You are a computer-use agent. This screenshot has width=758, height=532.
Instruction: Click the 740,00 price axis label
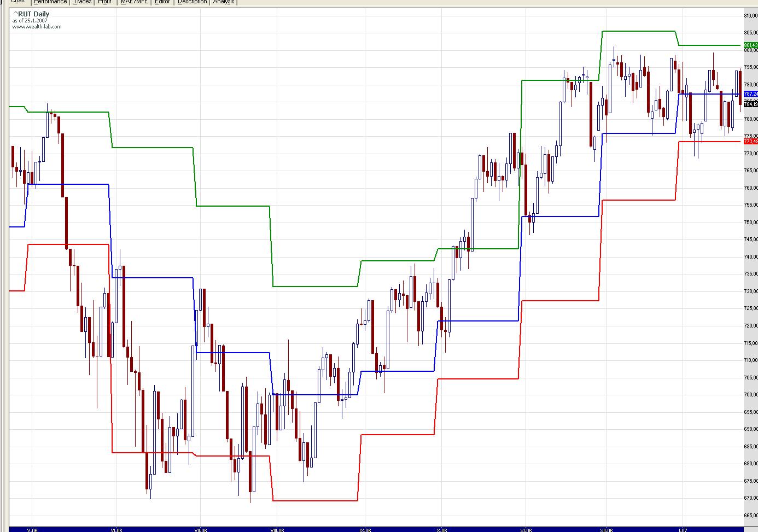tap(751, 257)
